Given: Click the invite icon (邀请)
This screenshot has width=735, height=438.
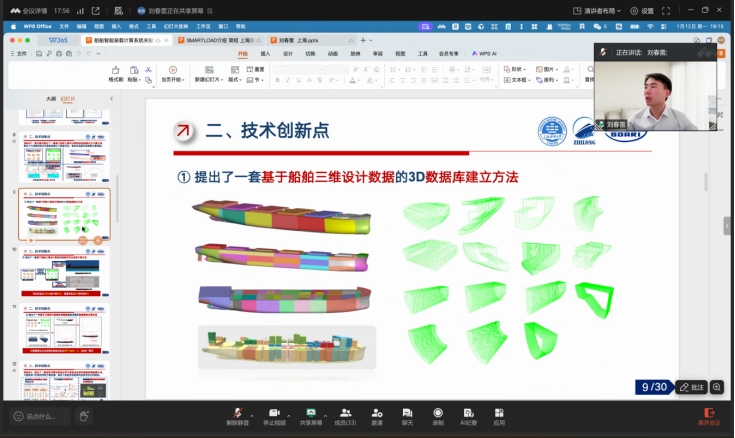Looking at the screenshot, I should [377, 412].
